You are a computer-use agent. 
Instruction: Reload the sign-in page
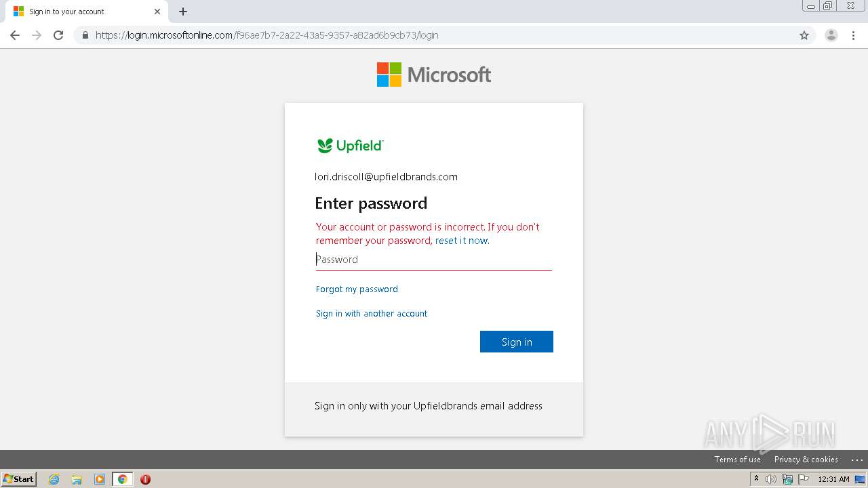[58, 35]
